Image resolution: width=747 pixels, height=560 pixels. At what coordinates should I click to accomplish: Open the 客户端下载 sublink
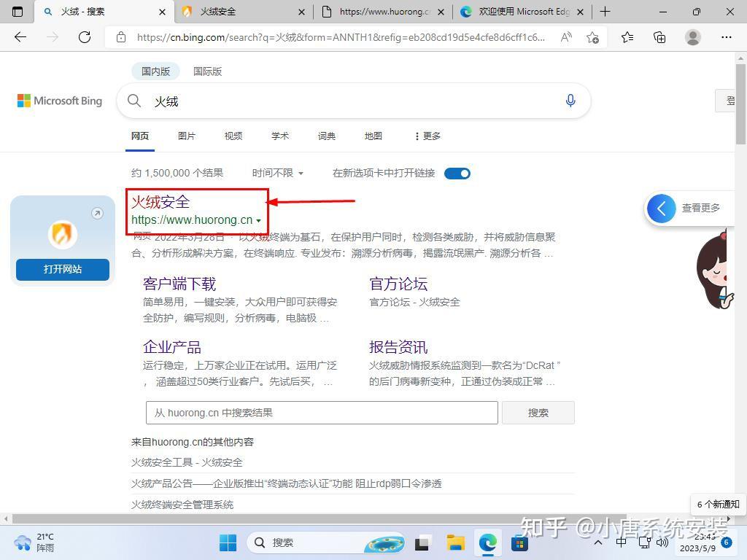point(179,284)
